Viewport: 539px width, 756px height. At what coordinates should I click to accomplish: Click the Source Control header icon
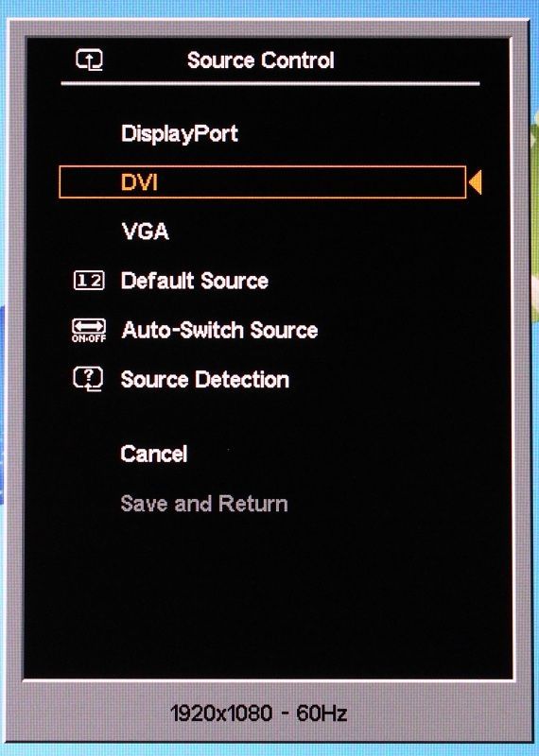89,60
